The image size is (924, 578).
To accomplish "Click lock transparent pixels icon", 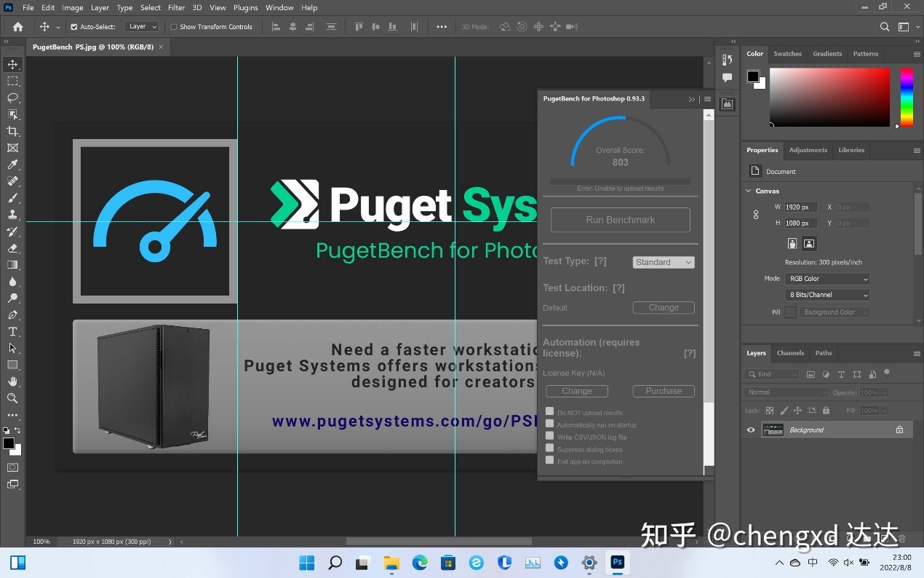I will [770, 411].
